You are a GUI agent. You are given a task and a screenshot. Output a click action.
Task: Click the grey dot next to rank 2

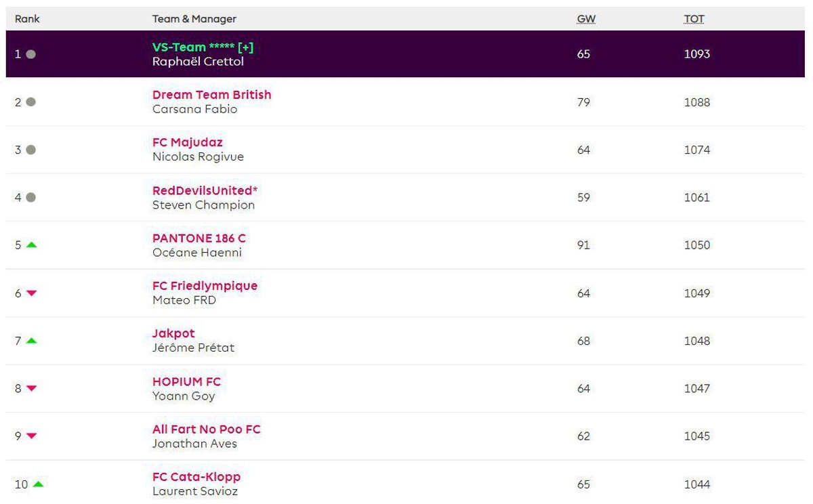(x=30, y=102)
